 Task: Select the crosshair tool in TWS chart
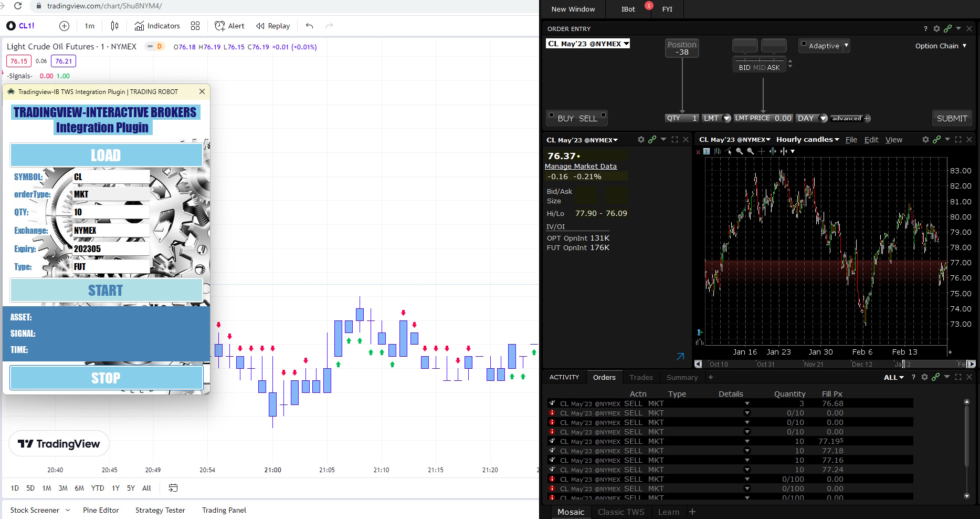[762, 151]
